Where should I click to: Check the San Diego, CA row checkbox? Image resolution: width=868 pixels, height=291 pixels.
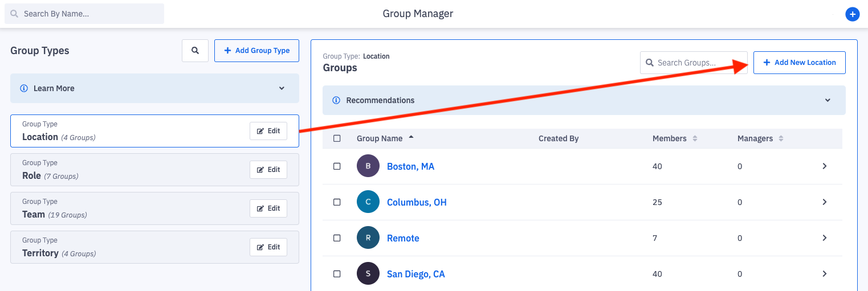click(337, 274)
